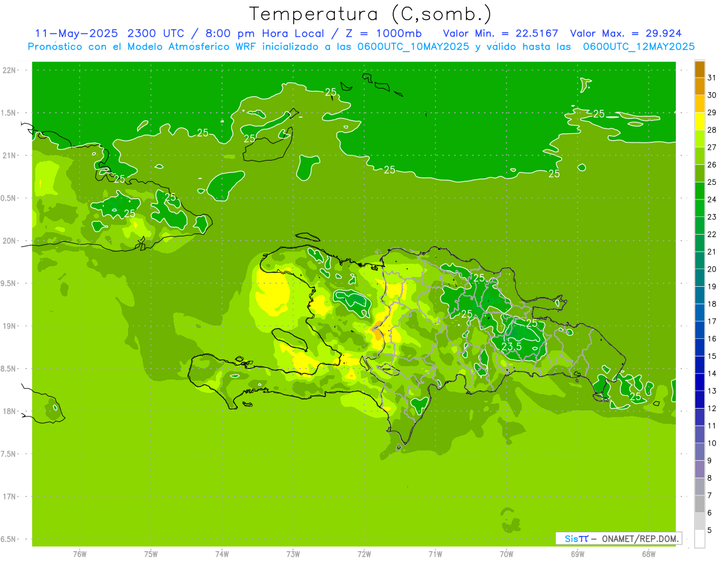Click the "20N" latitude axis label

point(9,241)
